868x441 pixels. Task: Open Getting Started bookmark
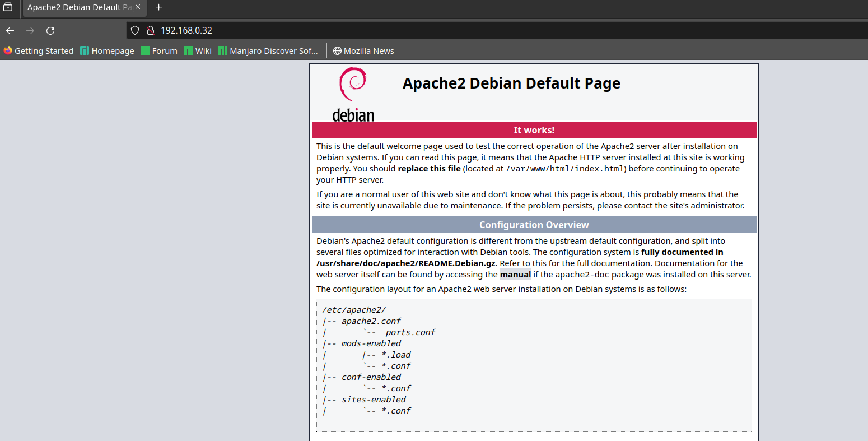point(39,50)
